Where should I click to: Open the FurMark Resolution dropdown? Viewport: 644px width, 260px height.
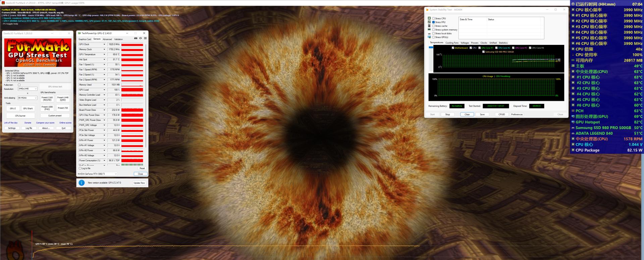coord(28,89)
